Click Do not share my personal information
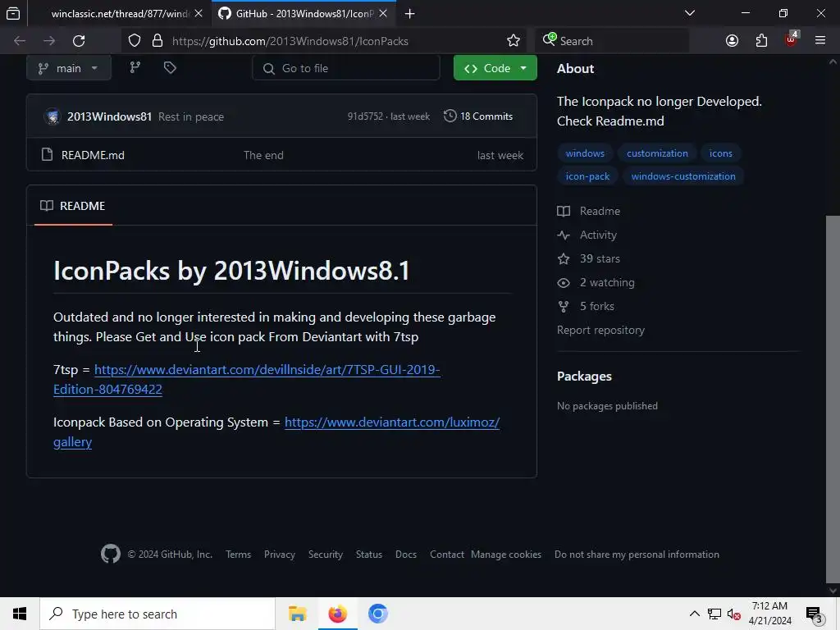Viewport: 840px width, 630px height. point(637,555)
